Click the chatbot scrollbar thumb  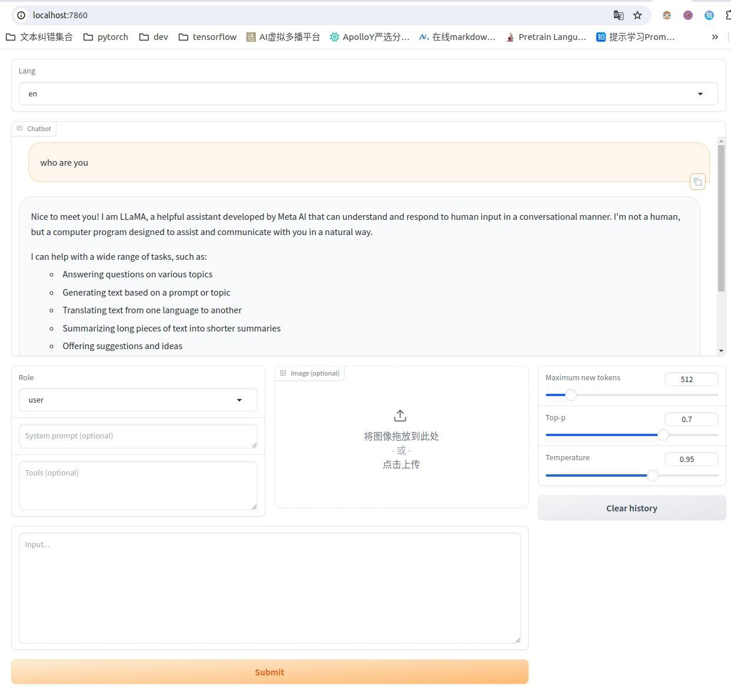tap(721, 217)
